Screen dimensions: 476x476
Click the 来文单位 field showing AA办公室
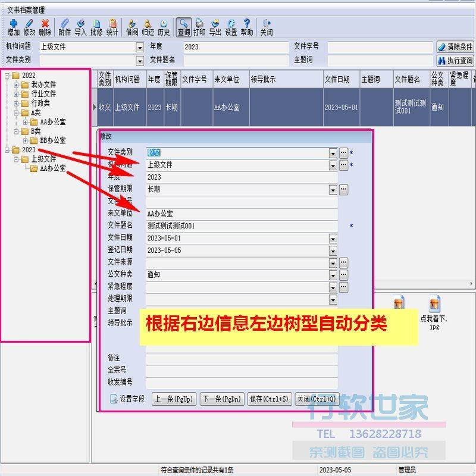click(242, 214)
